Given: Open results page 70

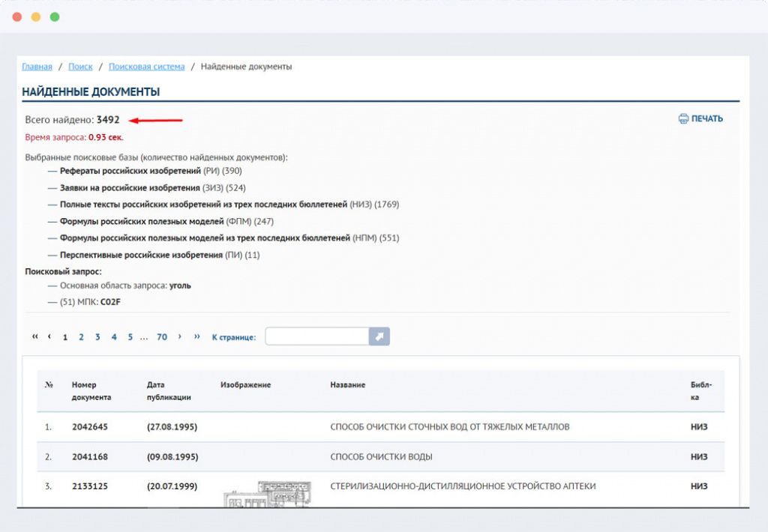Looking at the screenshot, I should click(161, 337).
